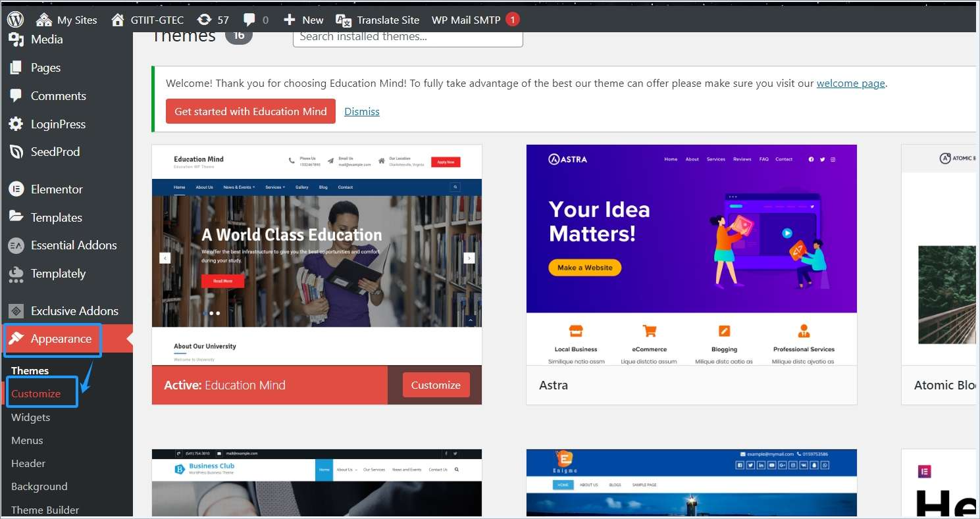Screen dimensions: 980x519
Task: Click the Exclusive Addons icon
Action: point(16,311)
